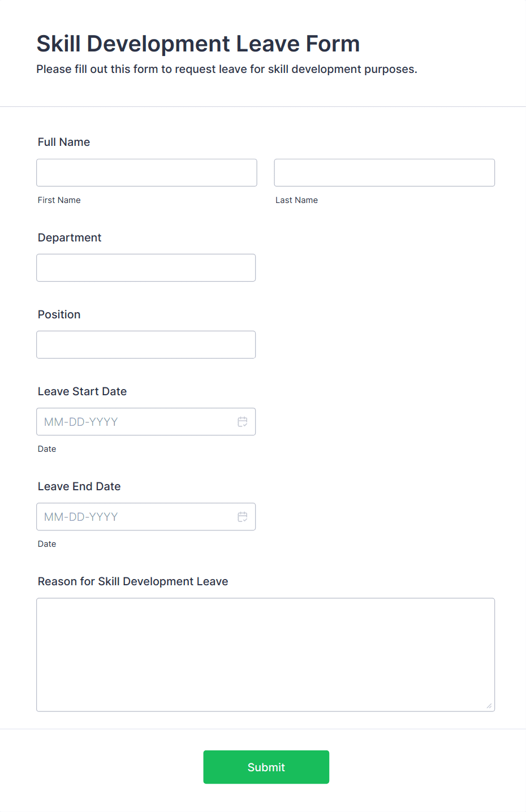Click the Skill Development Leave Form title

198,44
